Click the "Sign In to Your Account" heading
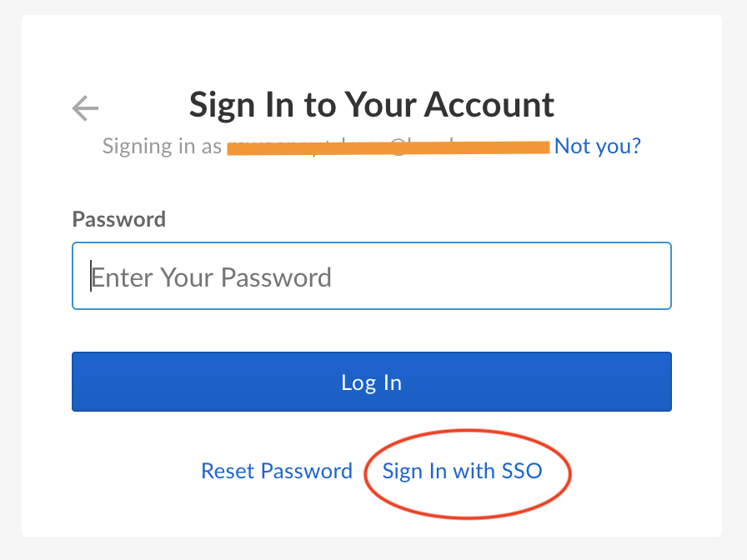Screen dimensions: 747x560 click(372, 105)
